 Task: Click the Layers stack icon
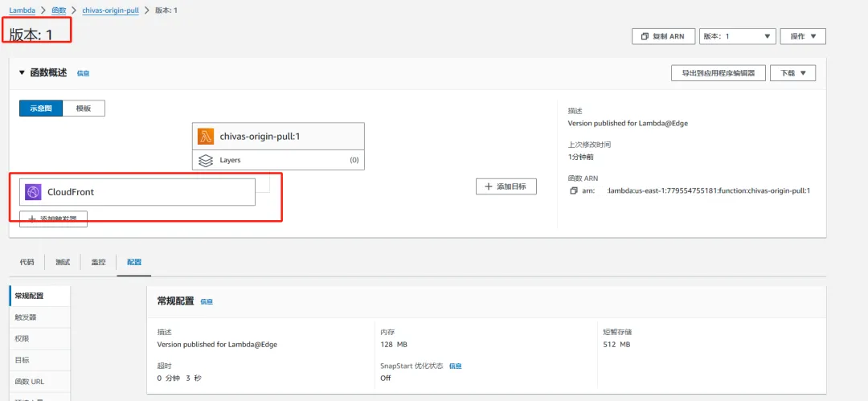(206, 160)
